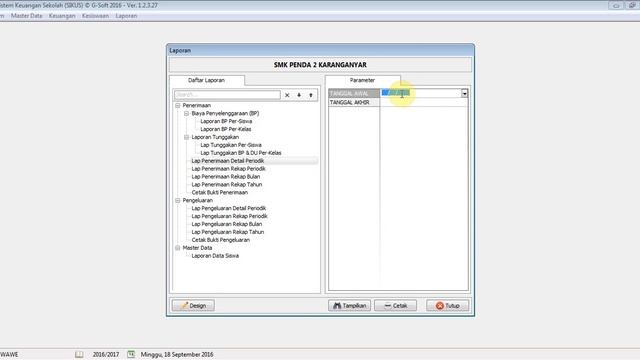This screenshot has height=360, width=640.
Task: Select Lap Penerimaan Rekap Bulan
Action: tap(226, 177)
